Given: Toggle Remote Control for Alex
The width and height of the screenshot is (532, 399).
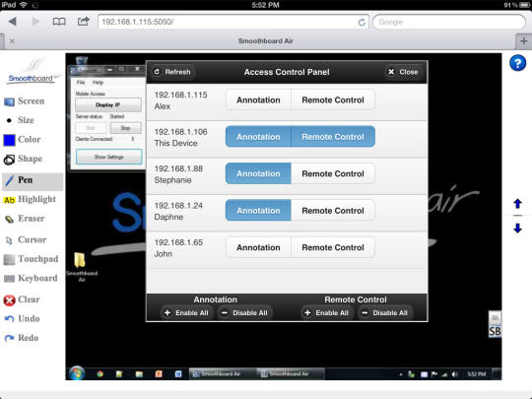Looking at the screenshot, I should (333, 100).
